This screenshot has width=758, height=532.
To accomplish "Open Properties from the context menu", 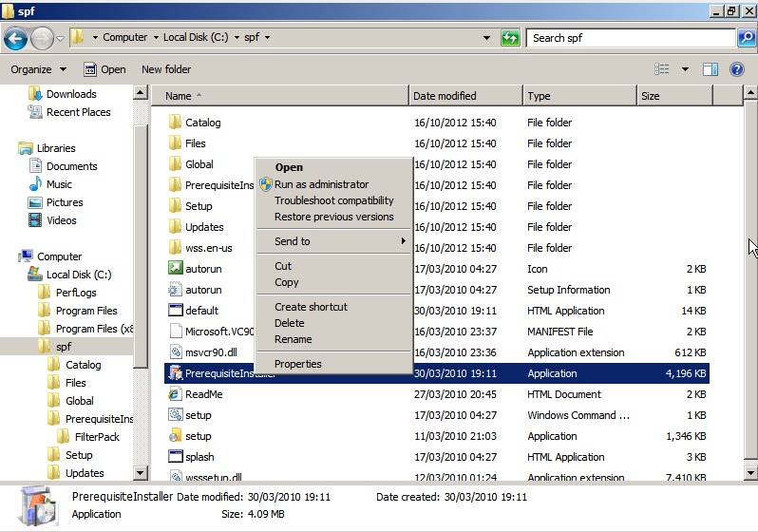I will pos(333,364).
